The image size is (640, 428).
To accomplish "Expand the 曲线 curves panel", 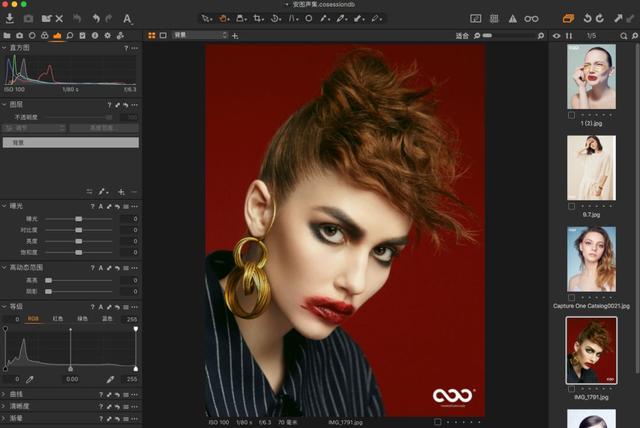I will 4,394.
